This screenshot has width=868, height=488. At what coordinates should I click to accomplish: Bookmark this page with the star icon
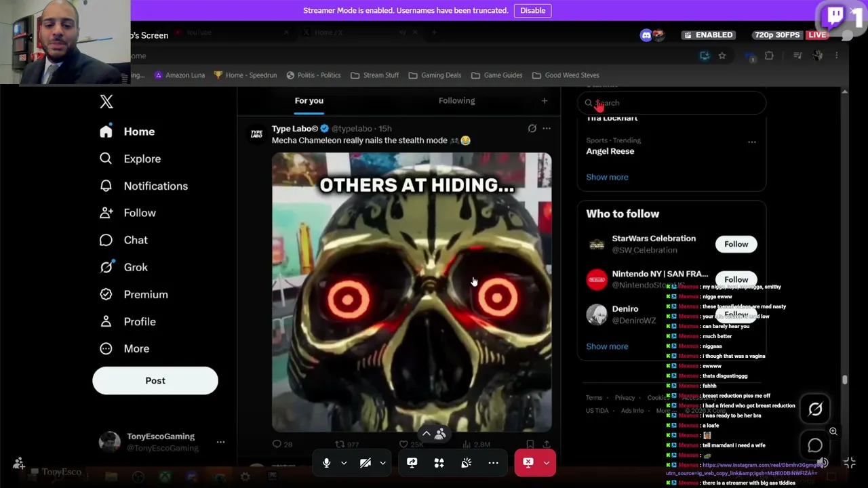(x=722, y=56)
